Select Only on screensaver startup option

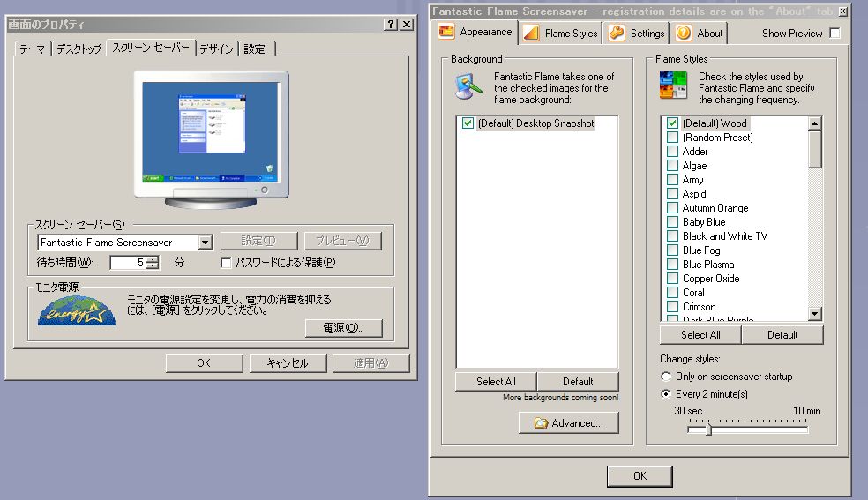(666, 377)
